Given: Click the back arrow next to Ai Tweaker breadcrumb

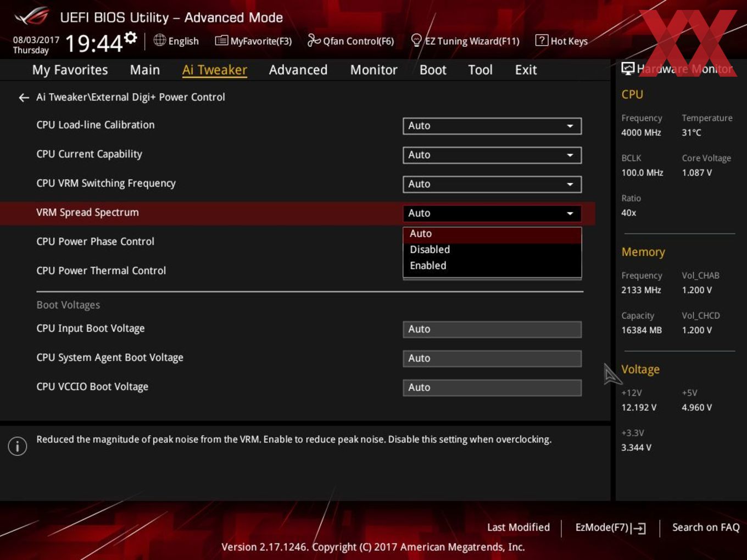Looking at the screenshot, I should pyautogui.click(x=24, y=98).
